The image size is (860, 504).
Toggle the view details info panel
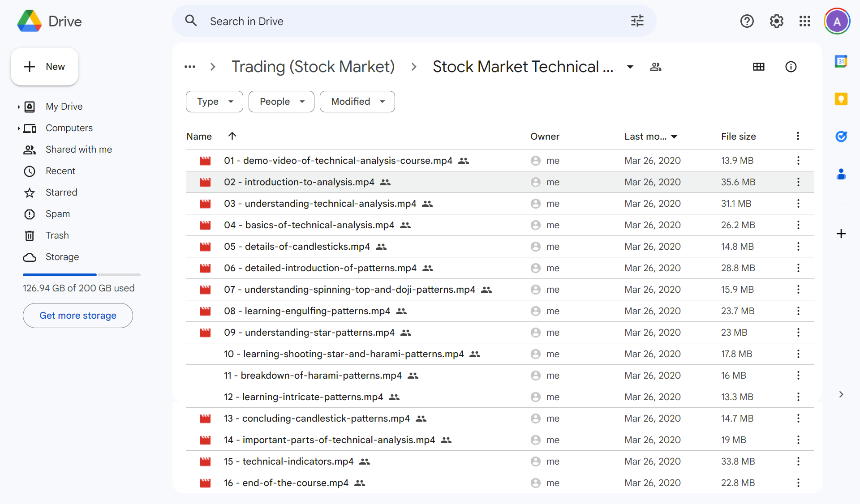[791, 67]
